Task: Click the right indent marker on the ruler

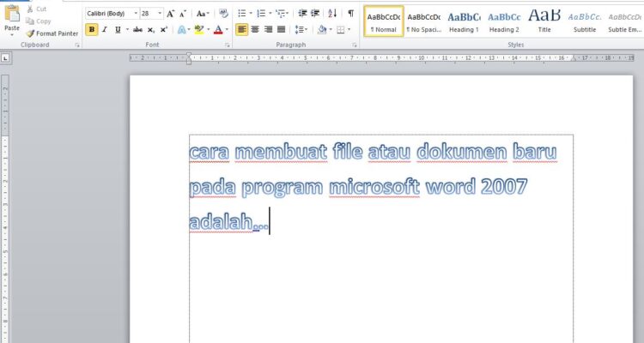Action: click(574, 58)
